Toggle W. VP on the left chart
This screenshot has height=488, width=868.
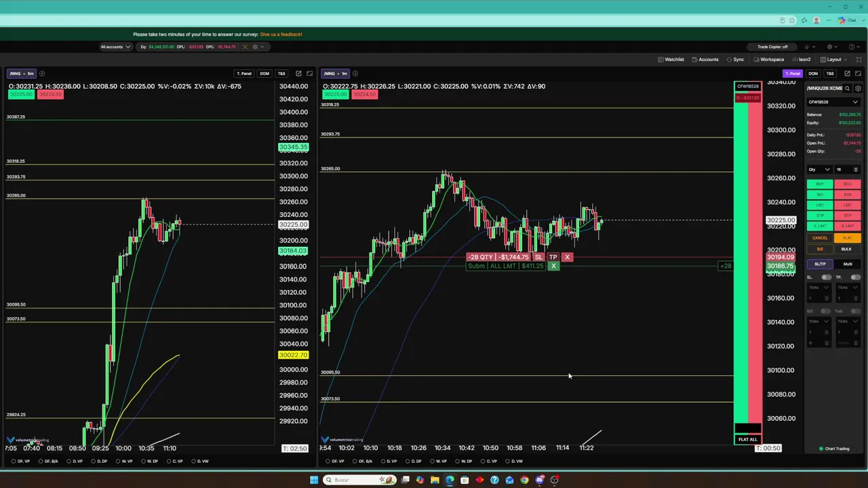pos(124,462)
